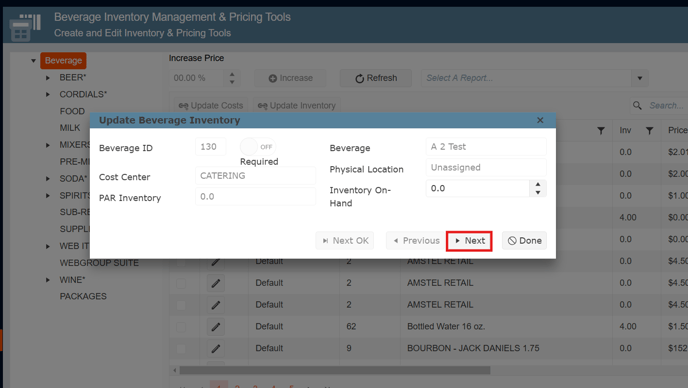Screen dimensions: 688x388
Task: Toggle the Required OFF switch
Action: click(x=258, y=147)
